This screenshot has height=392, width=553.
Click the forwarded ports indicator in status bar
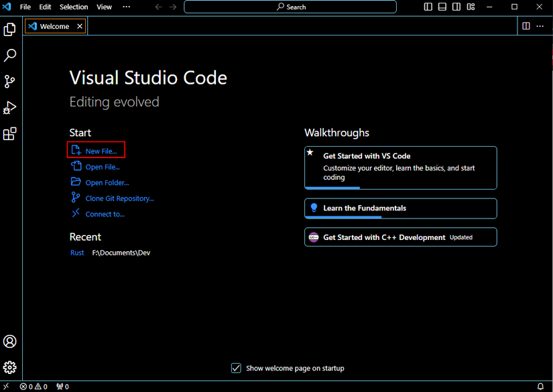[x=62, y=387]
